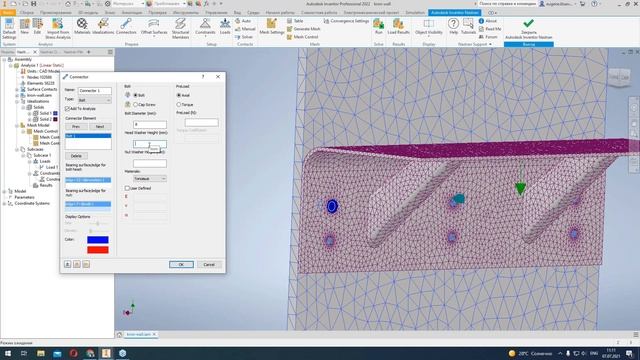The height and width of the screenshot is (360, 640).
Task: Expand the Coordinate Systems tree node
Action: coord(4,203)
